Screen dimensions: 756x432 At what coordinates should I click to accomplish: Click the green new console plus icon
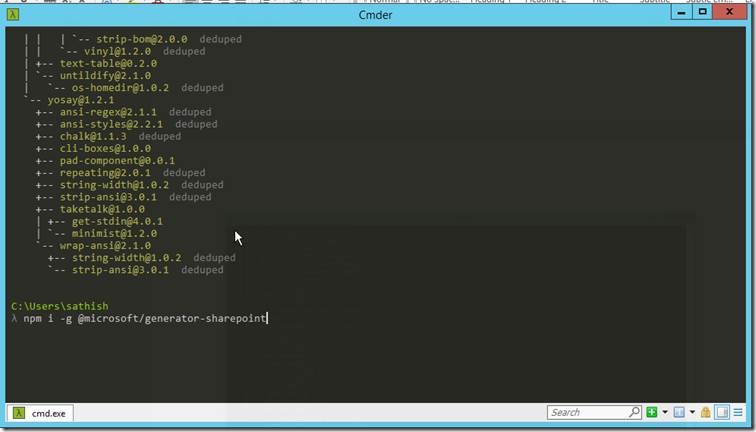652,412
